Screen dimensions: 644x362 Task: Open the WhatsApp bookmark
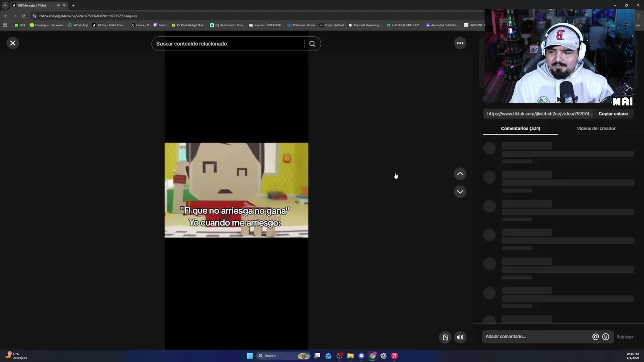(x=78, y=25)
